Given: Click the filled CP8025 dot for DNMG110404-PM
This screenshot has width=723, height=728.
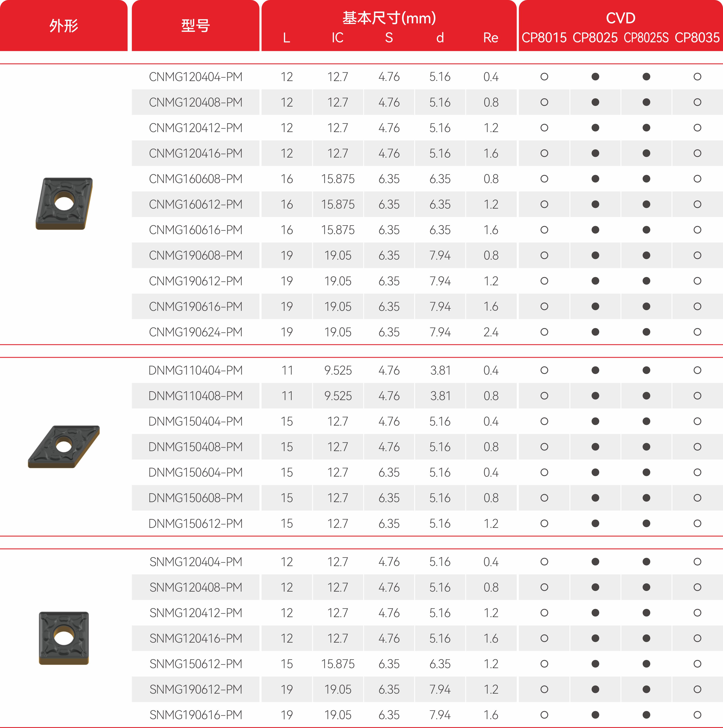Looking at the screenshot, I should point(595,370).
